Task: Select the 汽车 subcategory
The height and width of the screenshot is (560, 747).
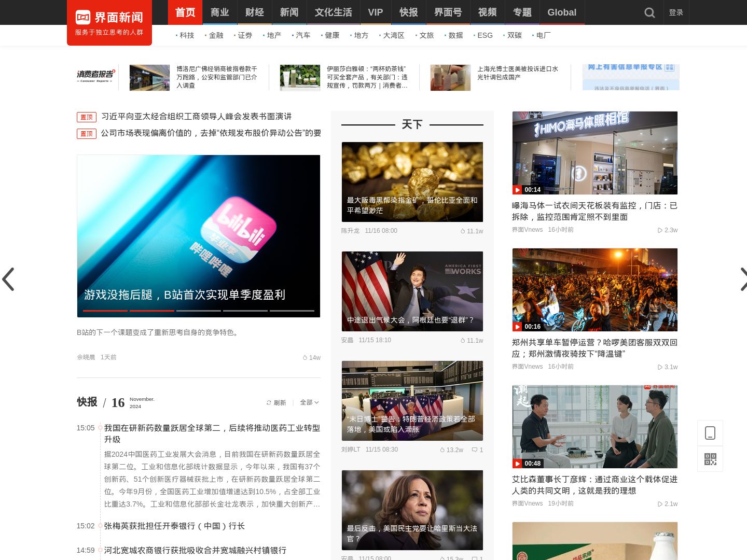Action: (303, 35)
